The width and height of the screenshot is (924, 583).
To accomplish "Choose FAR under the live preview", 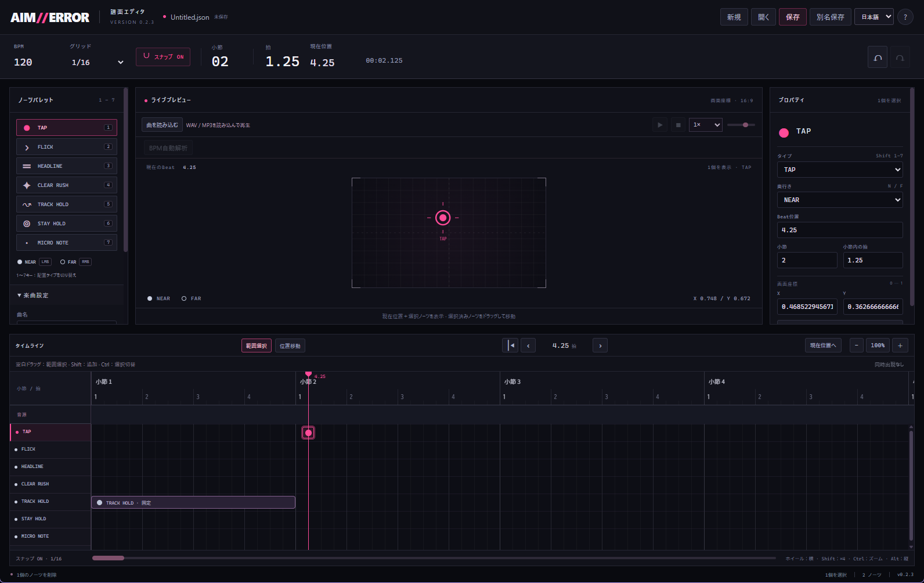I will click(x=191, y=298).
